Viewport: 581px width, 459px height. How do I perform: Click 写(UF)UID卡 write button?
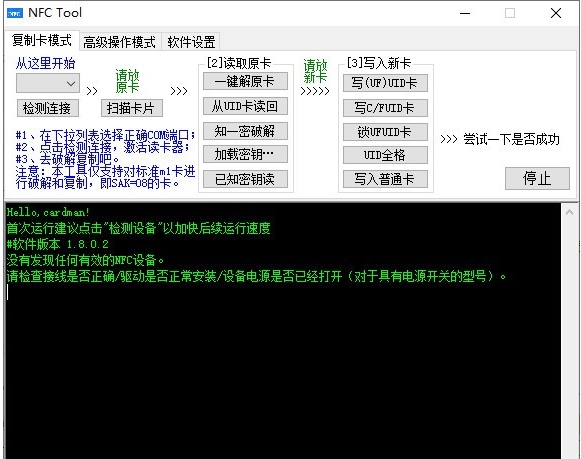coord(385,83)
